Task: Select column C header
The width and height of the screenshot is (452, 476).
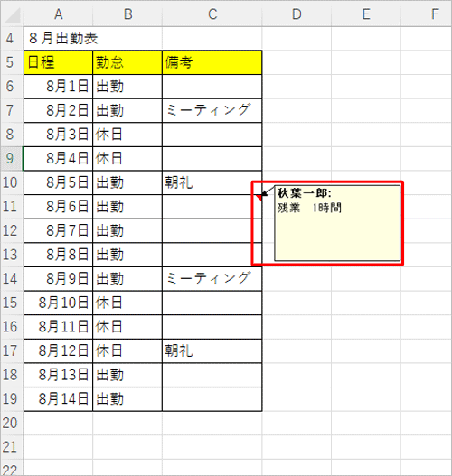Action: point(212,14)
